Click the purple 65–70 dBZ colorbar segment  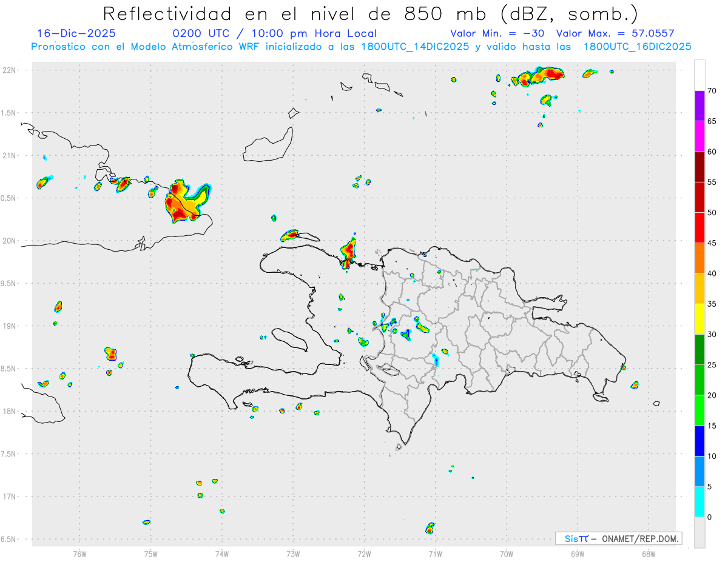[699, 106]
